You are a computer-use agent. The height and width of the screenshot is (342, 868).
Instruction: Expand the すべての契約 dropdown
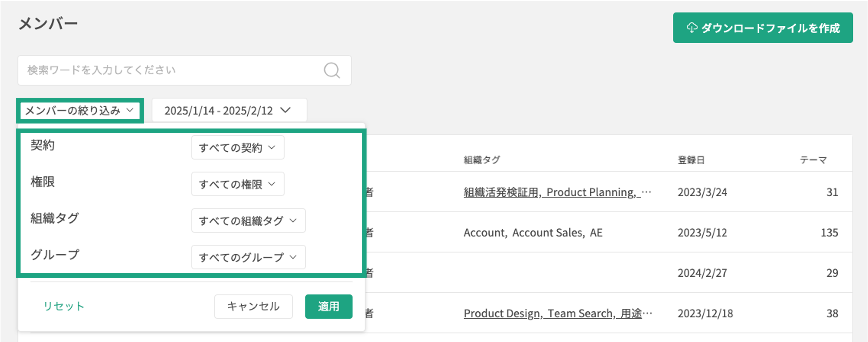(x=237, y=147)
